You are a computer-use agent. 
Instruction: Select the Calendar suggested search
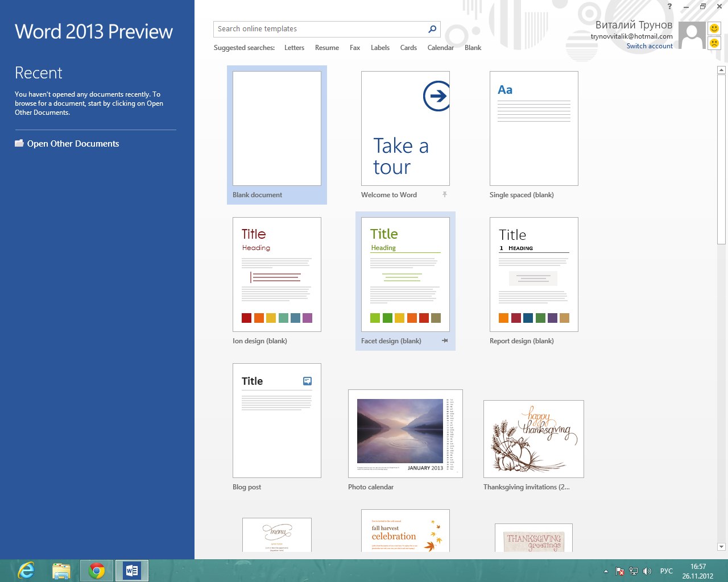tap(441, 48)
